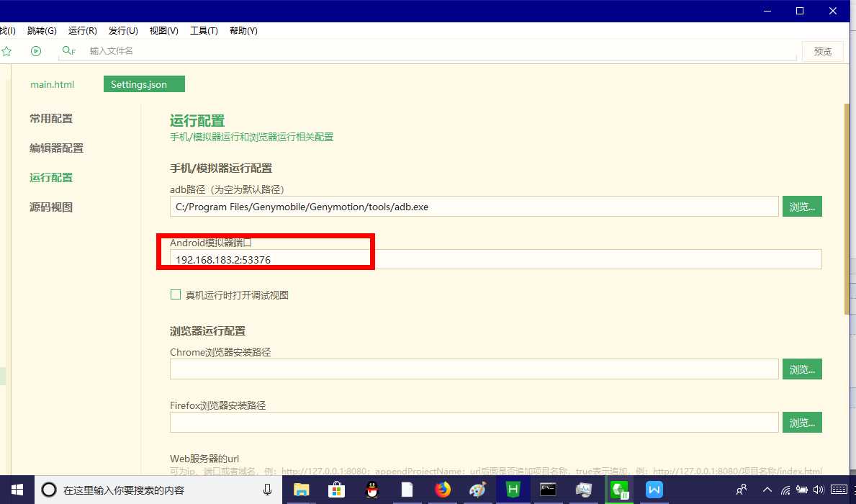Switch to the main.html tab
Image resolution: width=856 pixels, height=504 pixels.
pos(52,84)
